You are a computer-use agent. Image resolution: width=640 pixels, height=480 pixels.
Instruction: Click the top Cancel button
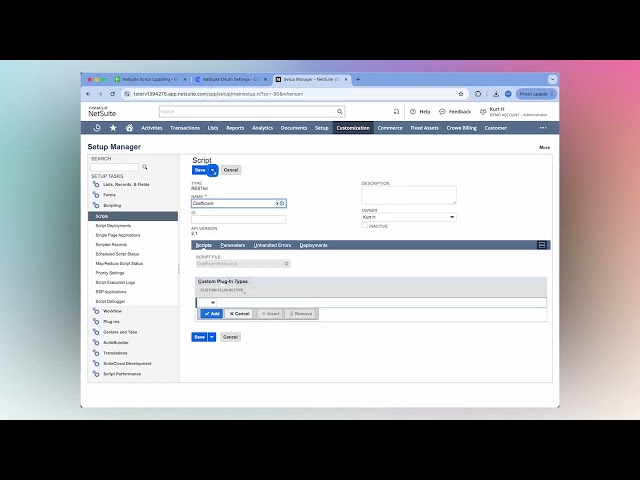pyautogui.click(x=231, y=170)
